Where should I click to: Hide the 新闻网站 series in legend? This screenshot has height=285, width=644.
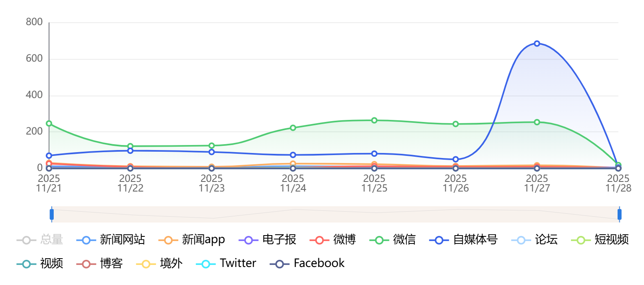pyautogui.click(x=111, y=240)
